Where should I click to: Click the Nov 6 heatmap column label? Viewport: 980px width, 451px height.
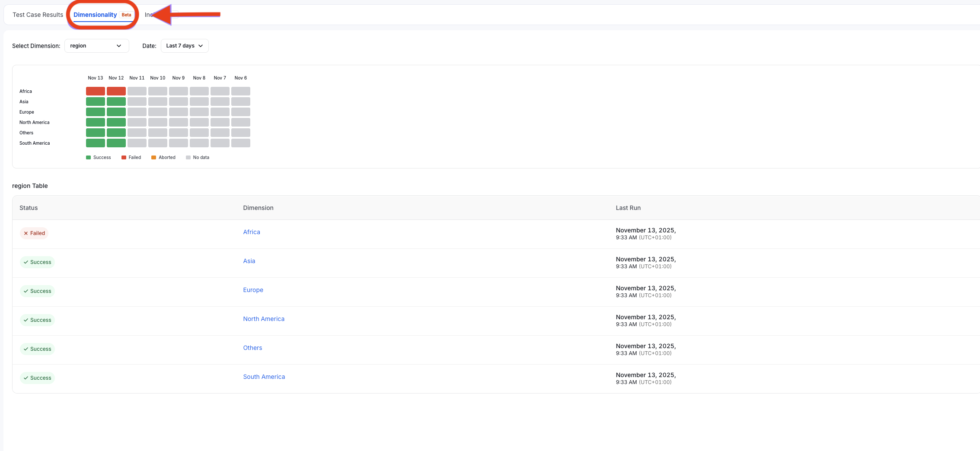(x=241, y=78)
